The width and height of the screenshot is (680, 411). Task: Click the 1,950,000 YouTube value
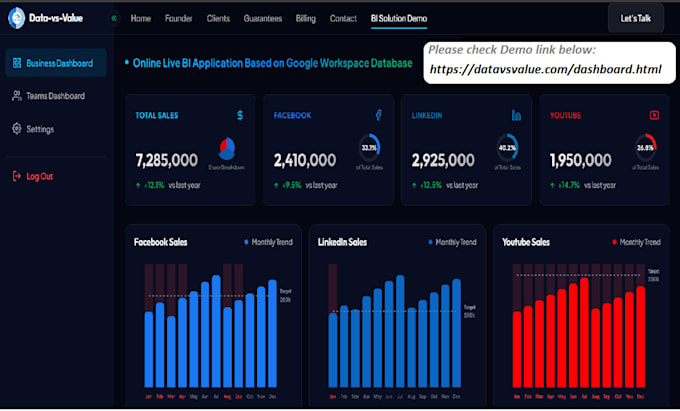(580, 160)
